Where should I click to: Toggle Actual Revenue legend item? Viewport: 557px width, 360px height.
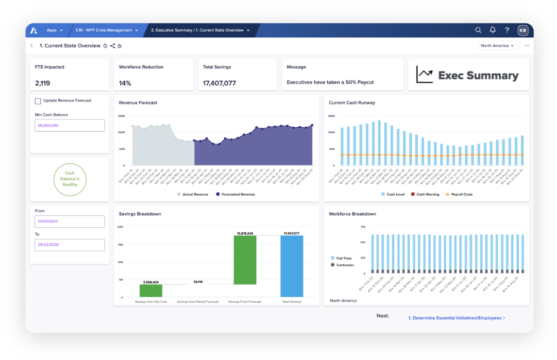[x=192, y=194]
